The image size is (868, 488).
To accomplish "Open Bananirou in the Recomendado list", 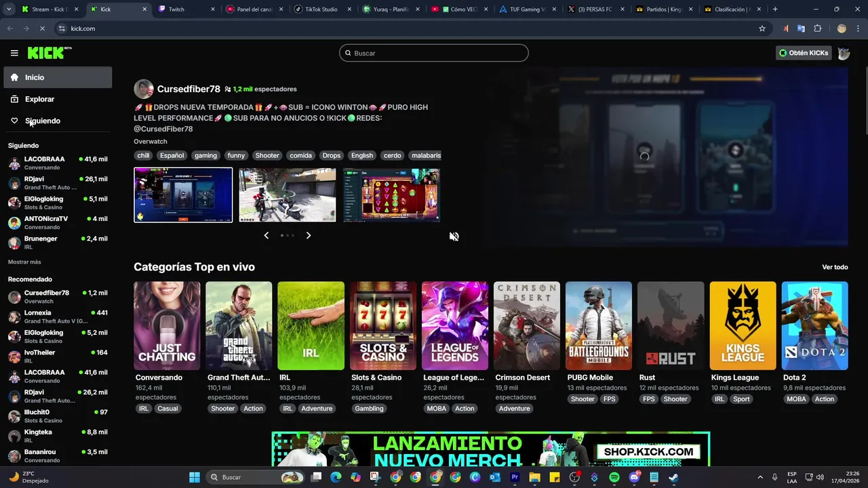I will coord(58,455).
